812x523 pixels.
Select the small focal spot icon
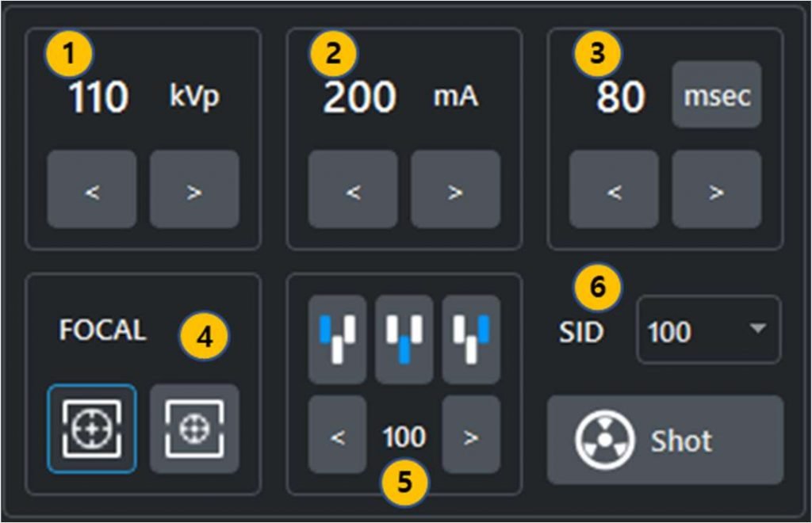(x=194, y=429)
